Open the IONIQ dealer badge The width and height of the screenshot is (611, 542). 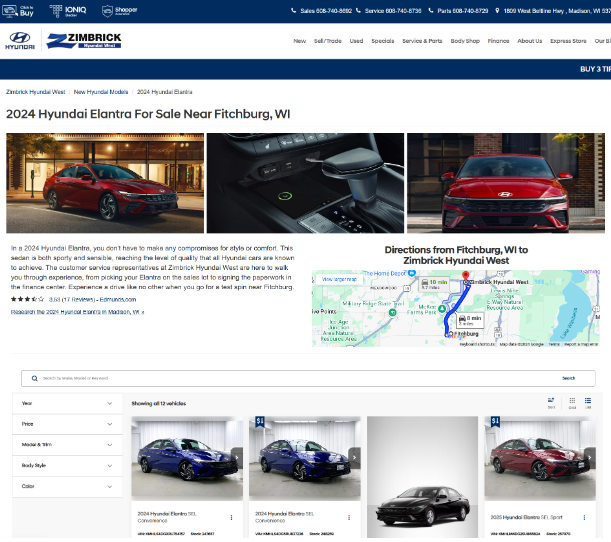pos(68,11)
